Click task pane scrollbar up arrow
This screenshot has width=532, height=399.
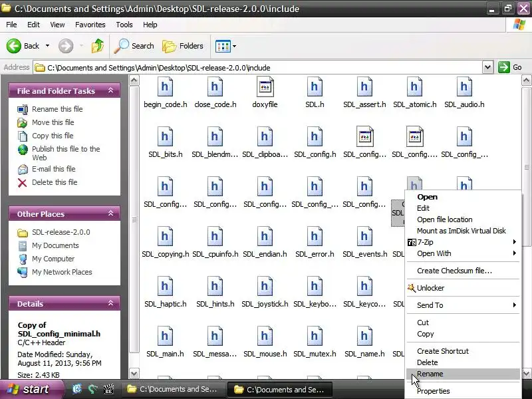(x=134, y=80)
